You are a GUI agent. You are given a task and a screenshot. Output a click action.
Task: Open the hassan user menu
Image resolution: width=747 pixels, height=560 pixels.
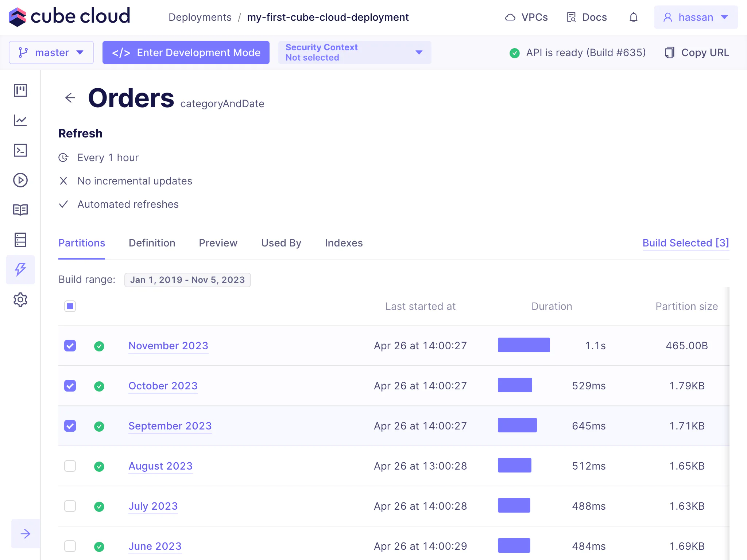696,17
